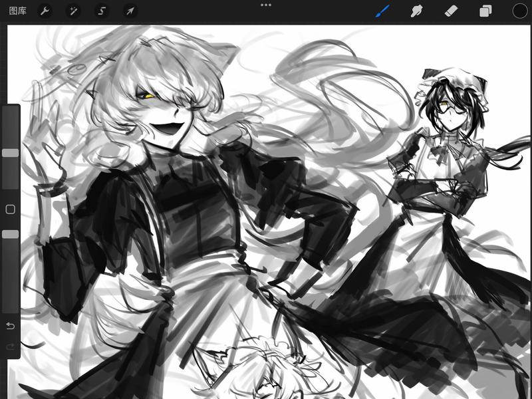Tap the three-dot menu at top center

pyautogui.click(x=266, y=5)
